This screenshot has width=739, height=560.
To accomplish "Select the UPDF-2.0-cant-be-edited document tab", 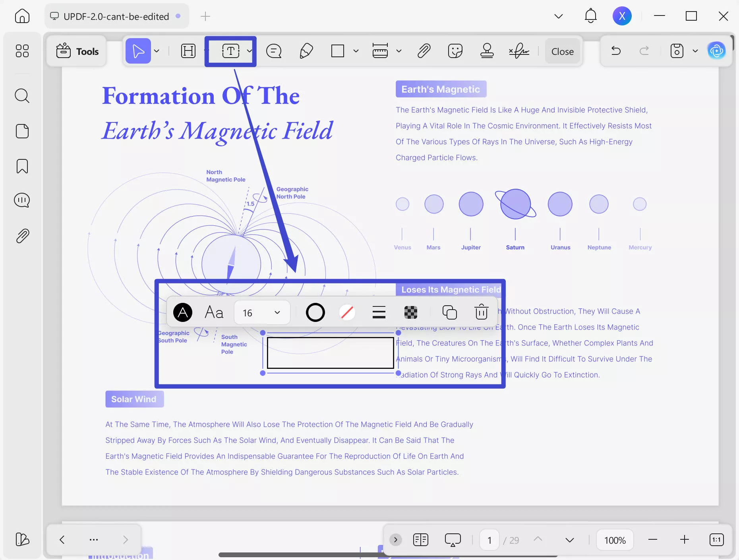I will [x=116, y=16].
